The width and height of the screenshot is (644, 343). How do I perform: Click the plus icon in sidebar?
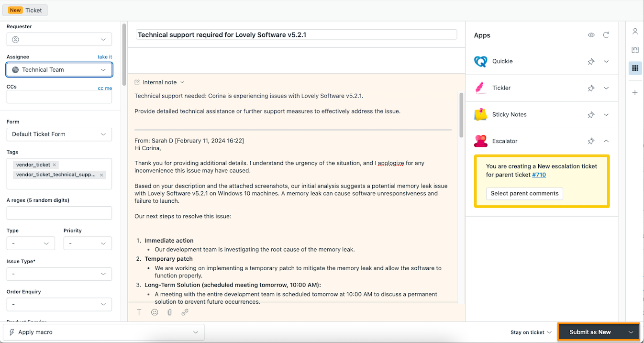(x=635, y=92)
